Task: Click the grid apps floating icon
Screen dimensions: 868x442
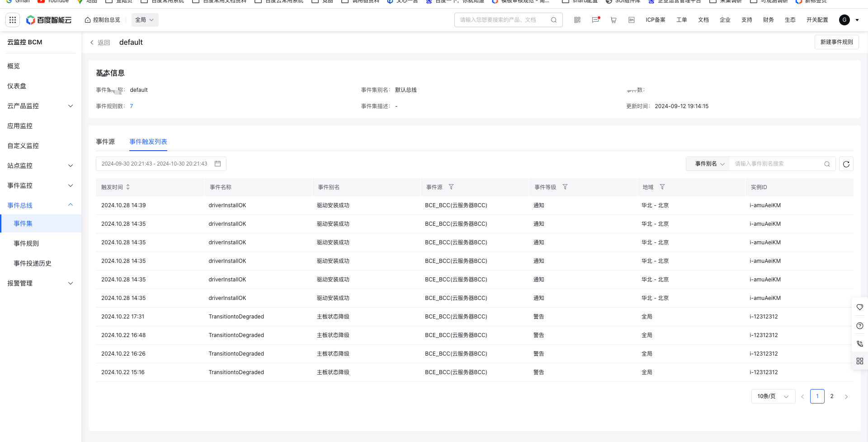Action: tap(860, 361)
